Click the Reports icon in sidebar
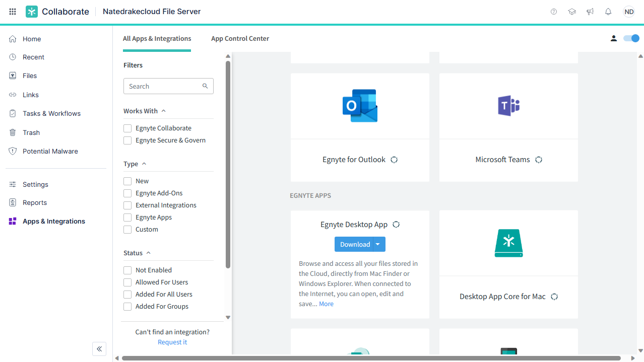The height and width of the screenshot is (362, 644). pos(13,202)
